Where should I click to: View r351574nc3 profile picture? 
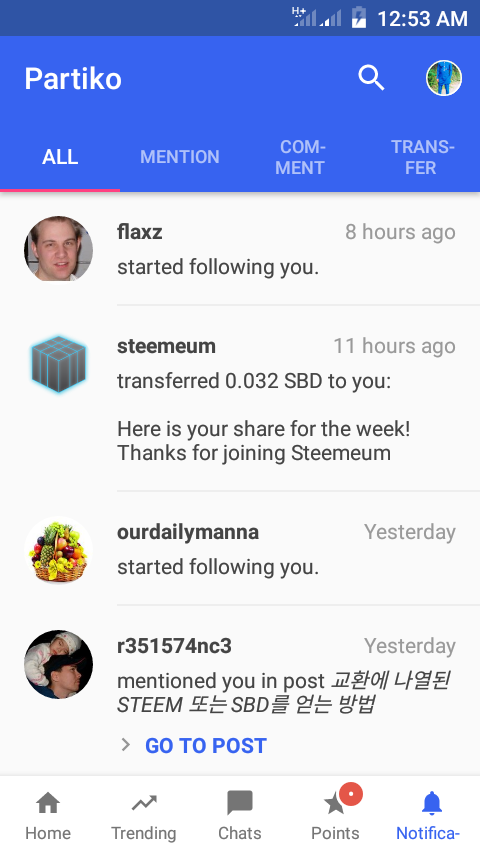(x=58, y=664)
